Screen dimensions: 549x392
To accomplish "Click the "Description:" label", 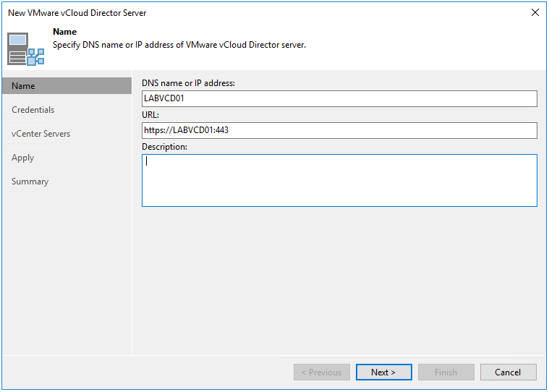I will tap(164, 147).
